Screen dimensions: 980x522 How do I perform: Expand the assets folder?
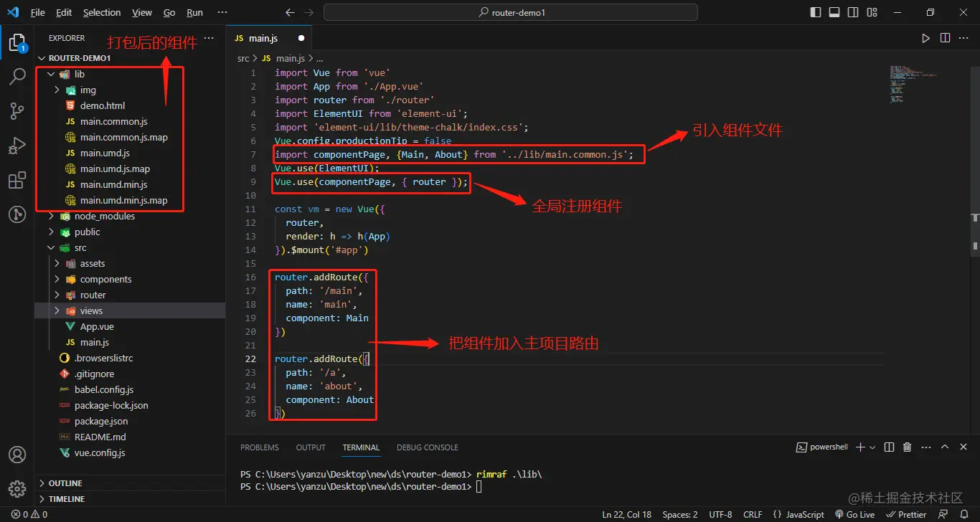coord(57,263)
